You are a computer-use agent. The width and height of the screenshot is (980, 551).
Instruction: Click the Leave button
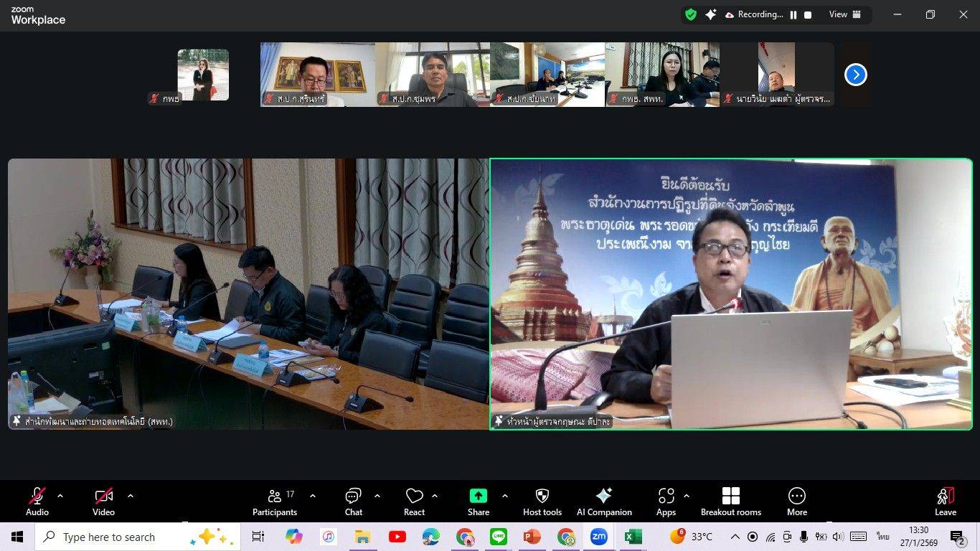click(x=945, y=501)
